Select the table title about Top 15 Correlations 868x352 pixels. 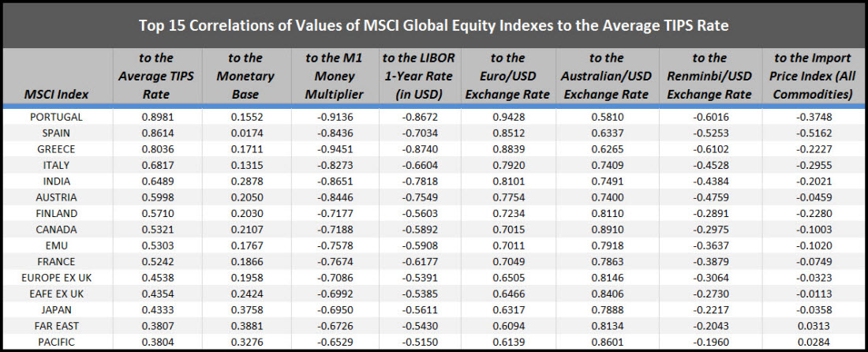coord(433,25)
